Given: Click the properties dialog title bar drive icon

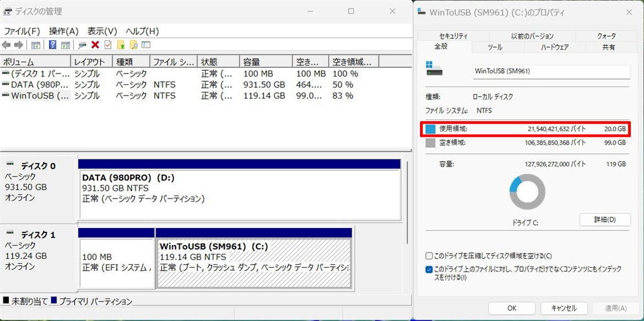Looking at the screenshot, I should tap(421, 12).
